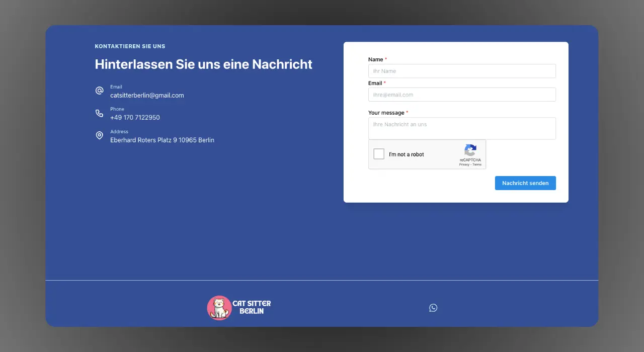Click catsitterberlin@gmail.com email address
Screen dimensions: 644x352
(x=147, y=95)
